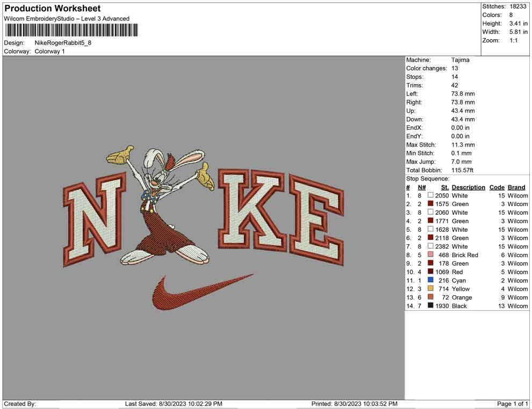The height and width of the screenshot is (409, 532).
Task: Click the letter E in the design preview
Action: pyautogui.click(x=316, y=220)
